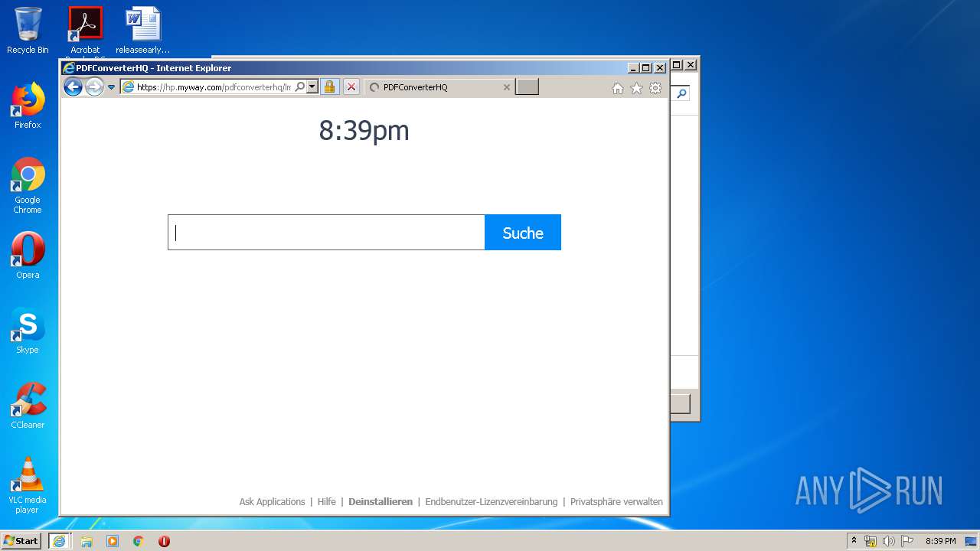Select the VLC media player shortcut
The image size is (980, 551).
tap(28, 485)
